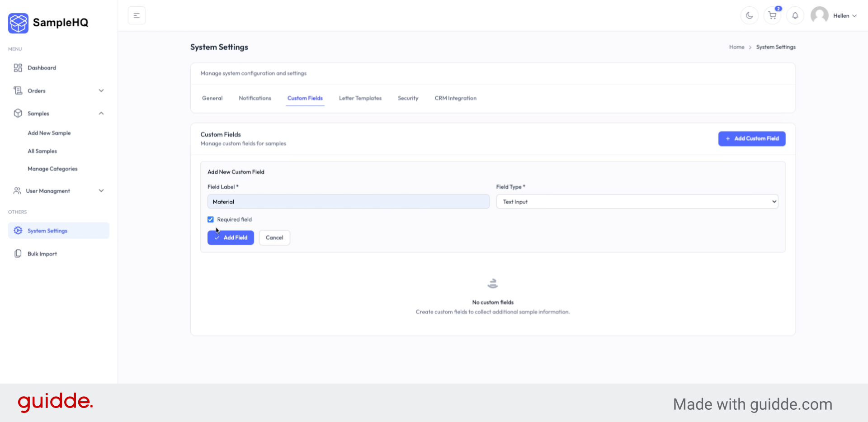
Task: Open notifications bell icon
Action: click(x=795, y=16)
